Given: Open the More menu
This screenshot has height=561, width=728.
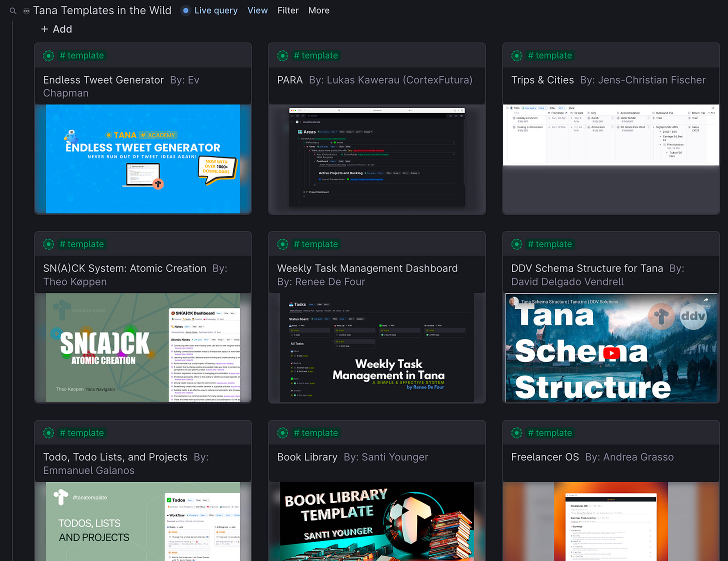Looking at the screenshot, I should pyautogui.click(x=319, y=10).
